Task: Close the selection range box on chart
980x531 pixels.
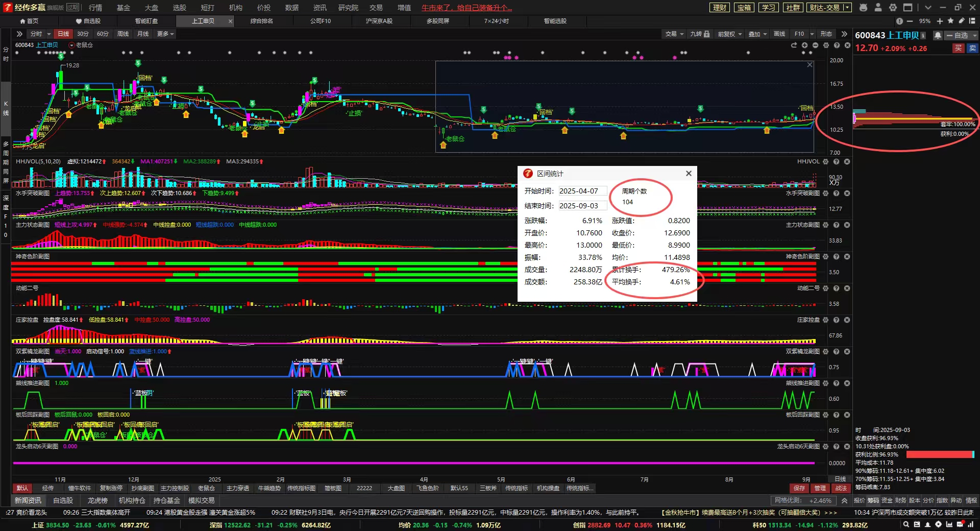Action: (x=810, y=65)
